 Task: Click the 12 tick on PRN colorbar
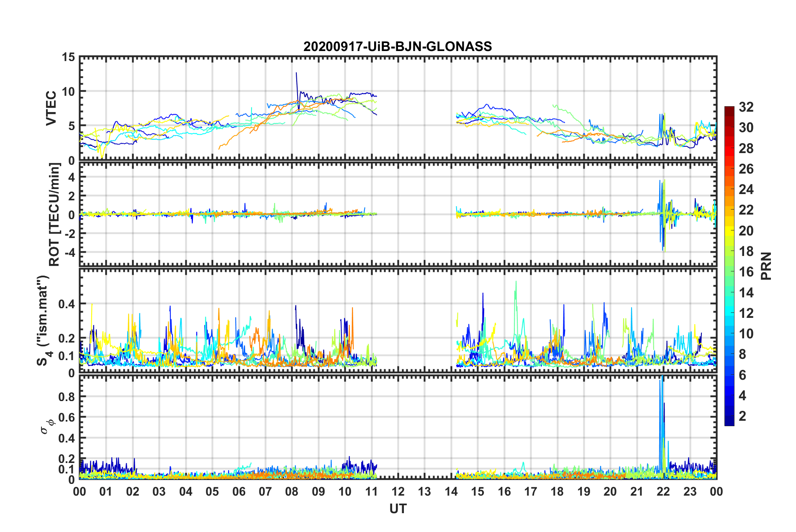click(746, 313)
